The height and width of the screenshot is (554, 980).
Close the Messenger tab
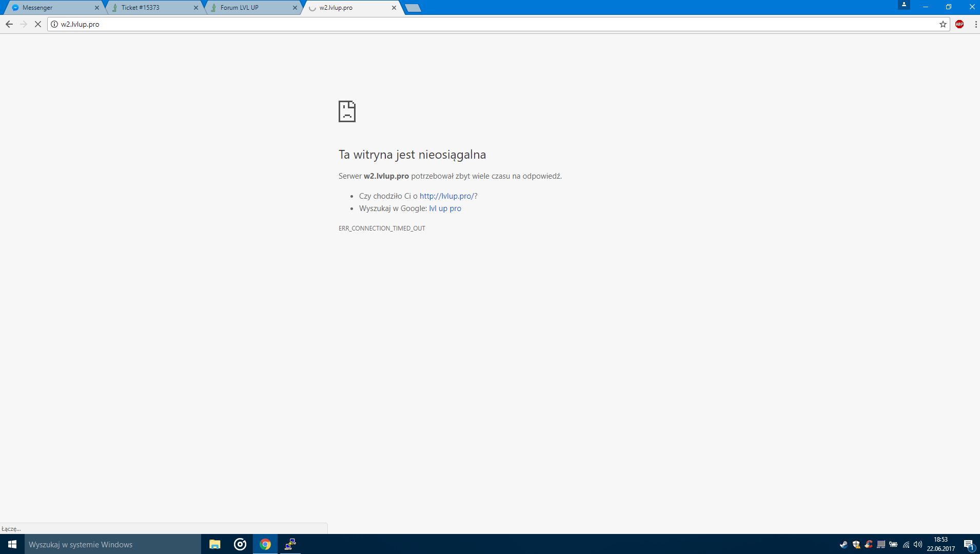tap(97, 8)
